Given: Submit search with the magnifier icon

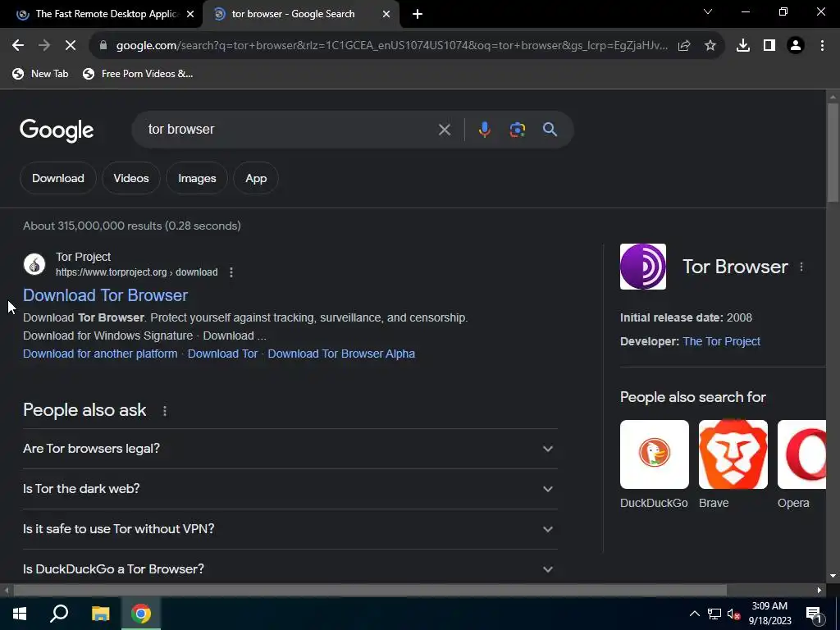Looking at the screenshot, I should pos(550,130).
